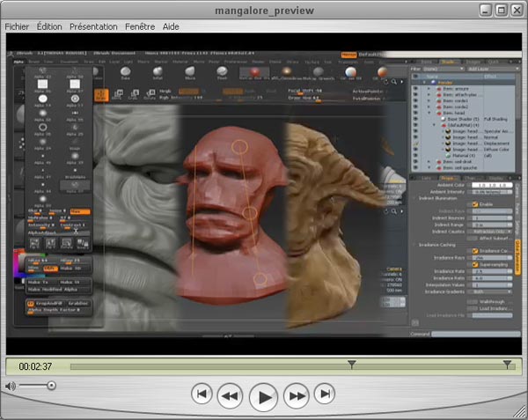Viewport: 528px width, 420px height.
Task: Open the Présentation menu
Action: coord(92,26)
